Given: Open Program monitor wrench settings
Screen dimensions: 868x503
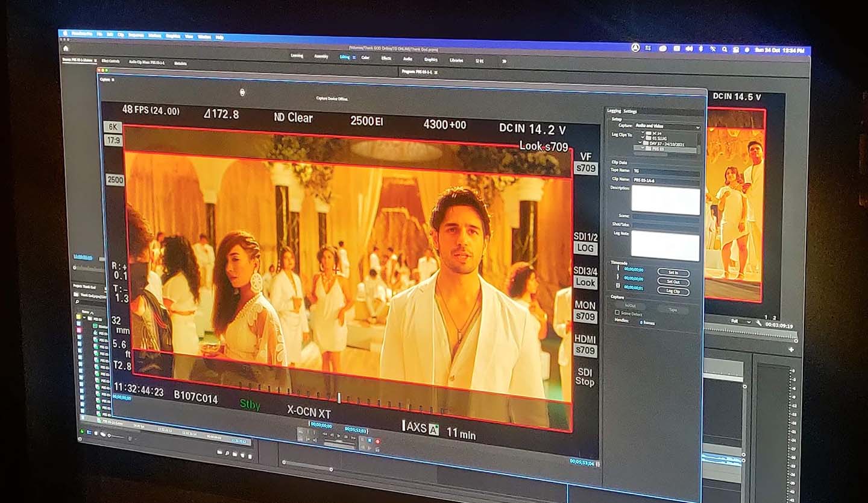Looking at the screenshot, I should [x=759, y=323].
